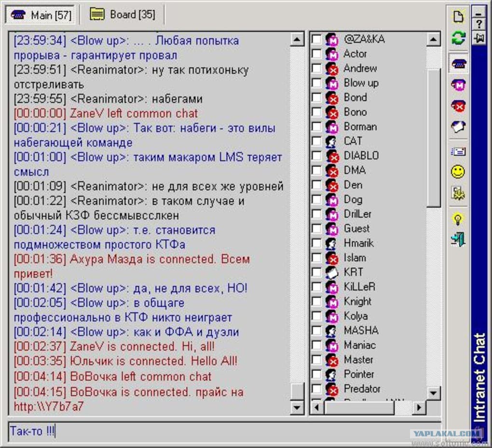Click the green refresh arrows icon
This screenshot has height=448, width=492.
point(458,37)
